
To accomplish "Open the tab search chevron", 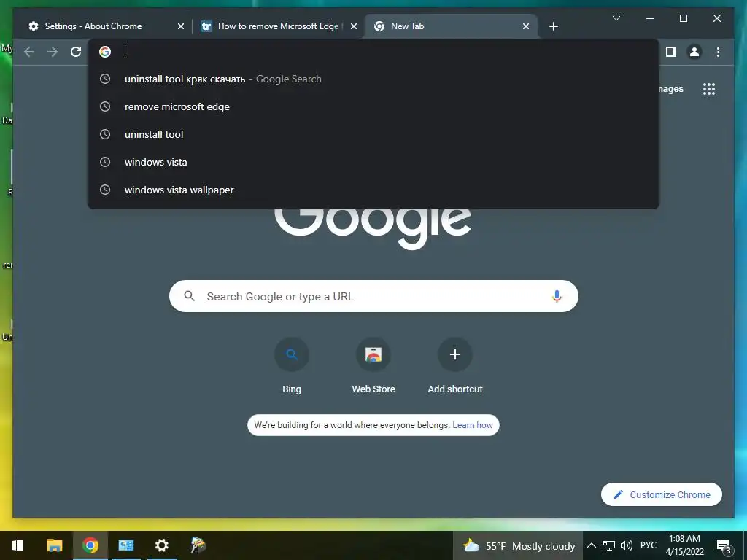I will point(616,18).
